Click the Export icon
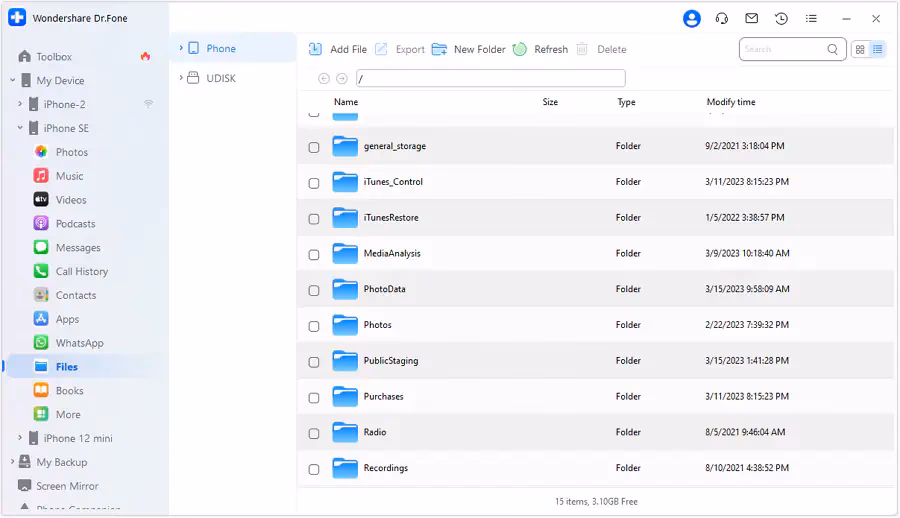The image size is (900, 518). (x=381, y=49)
